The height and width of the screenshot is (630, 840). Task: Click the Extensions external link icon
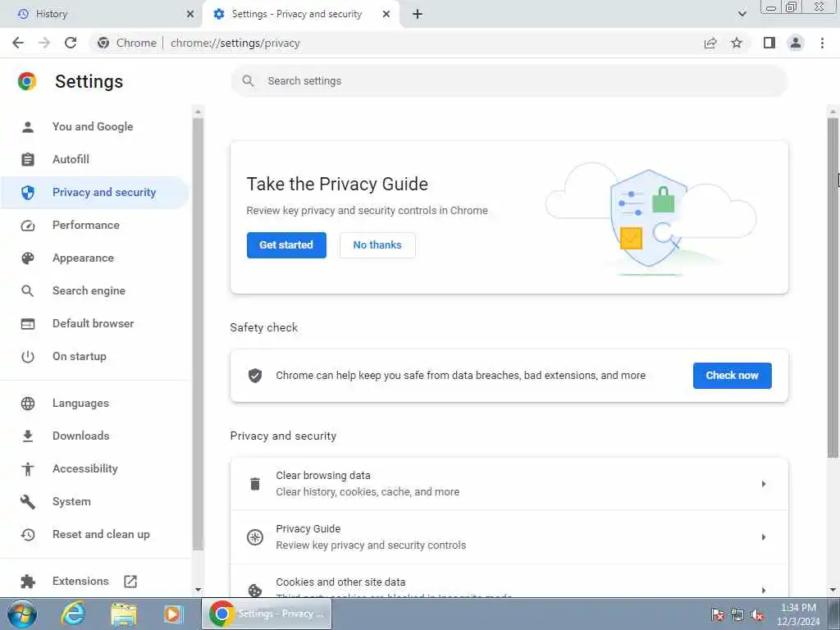tap(130, 582)
